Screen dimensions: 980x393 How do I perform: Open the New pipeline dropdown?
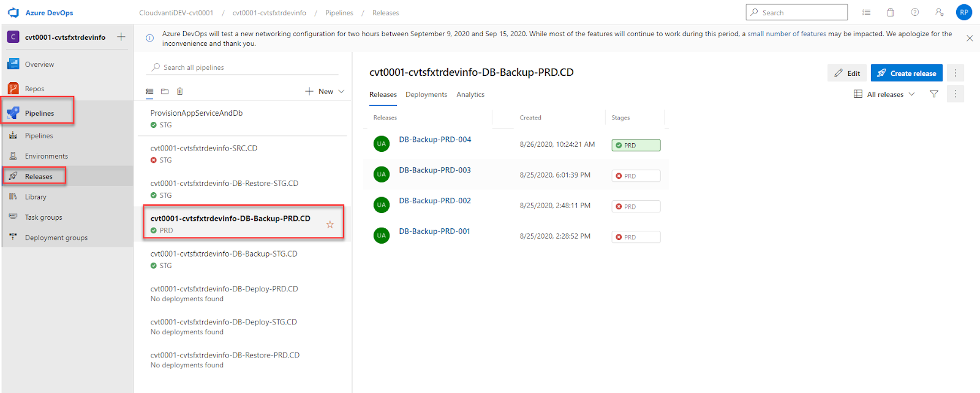(325, 91)
